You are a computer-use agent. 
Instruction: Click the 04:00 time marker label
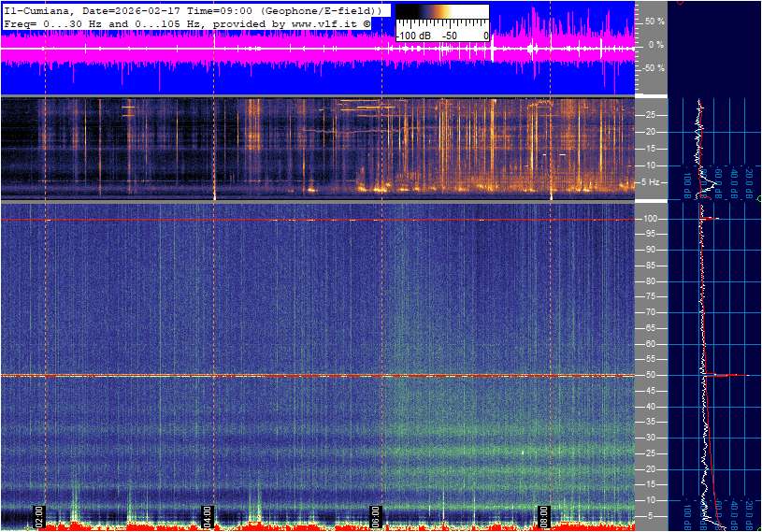(x=208, y=514)
